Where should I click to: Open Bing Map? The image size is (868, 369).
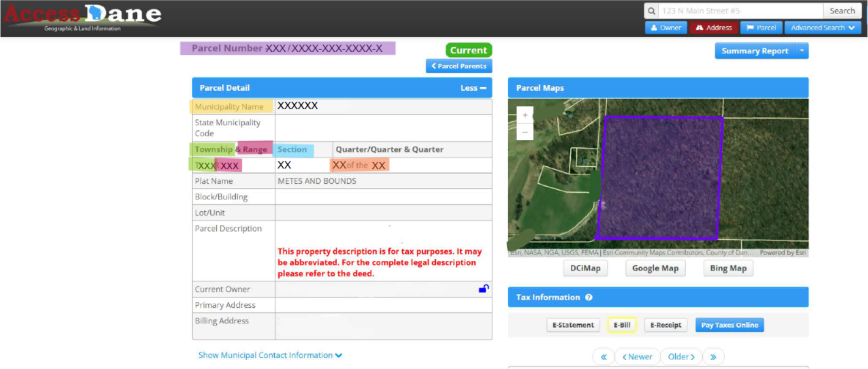coord(728,268)
